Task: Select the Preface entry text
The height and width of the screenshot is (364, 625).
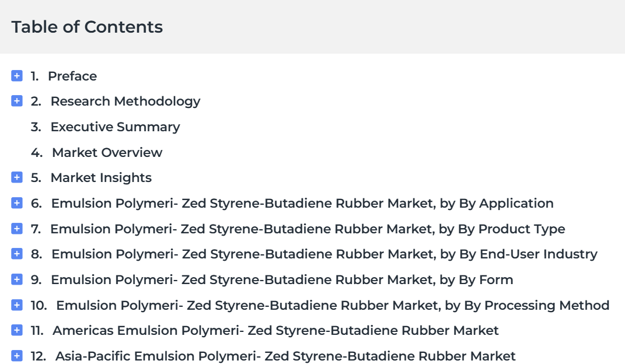Action: (x=72, y=76)
